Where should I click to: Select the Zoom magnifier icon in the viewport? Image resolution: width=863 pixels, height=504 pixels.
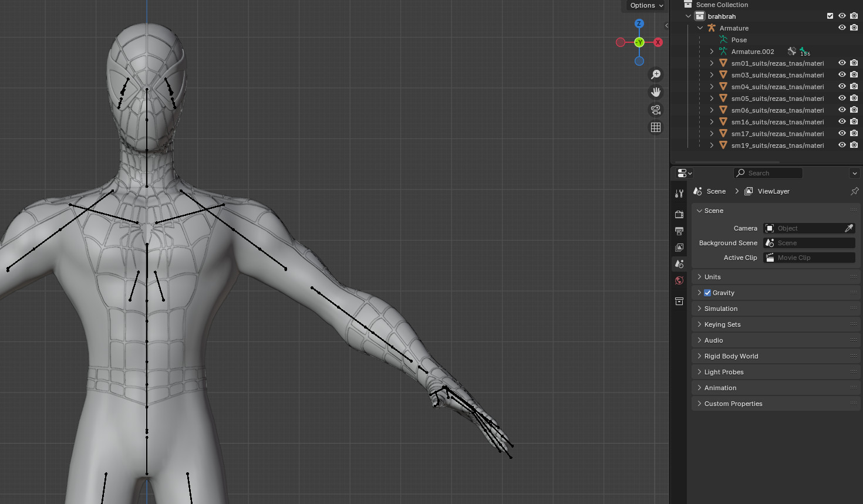point(656,74)
